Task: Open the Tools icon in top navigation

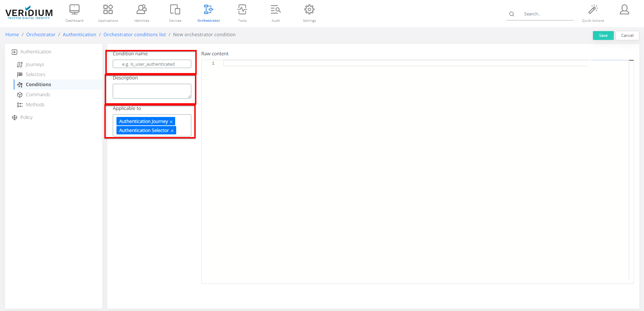Action: 242,10
